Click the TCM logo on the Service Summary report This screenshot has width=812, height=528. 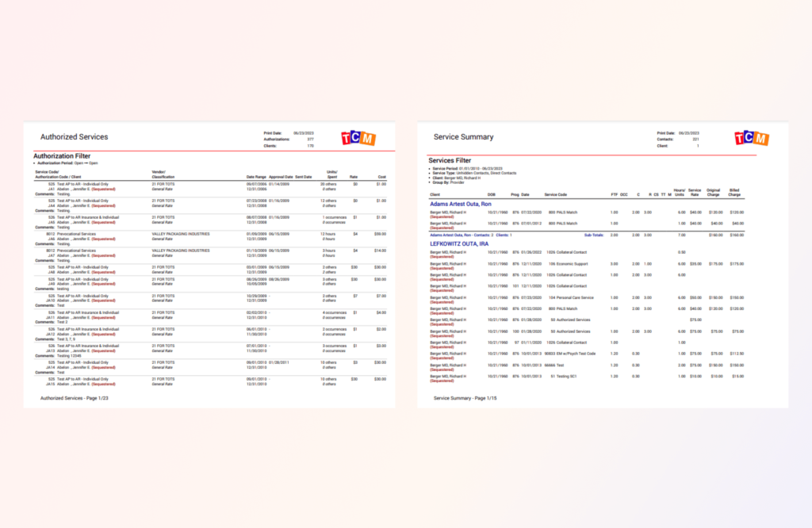[752, 139]
